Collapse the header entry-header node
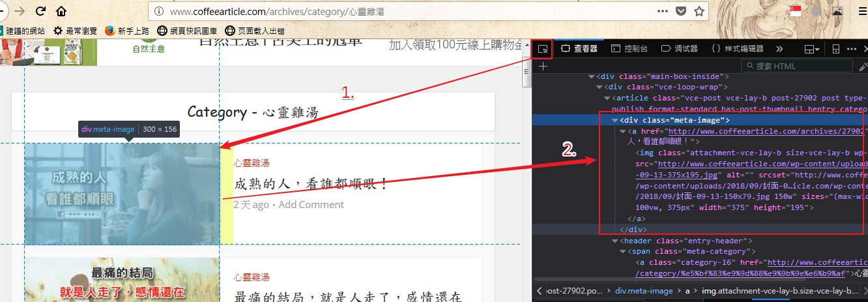This screenshot has height=302, width=868. pyautogui.click(x=615, y=241)
